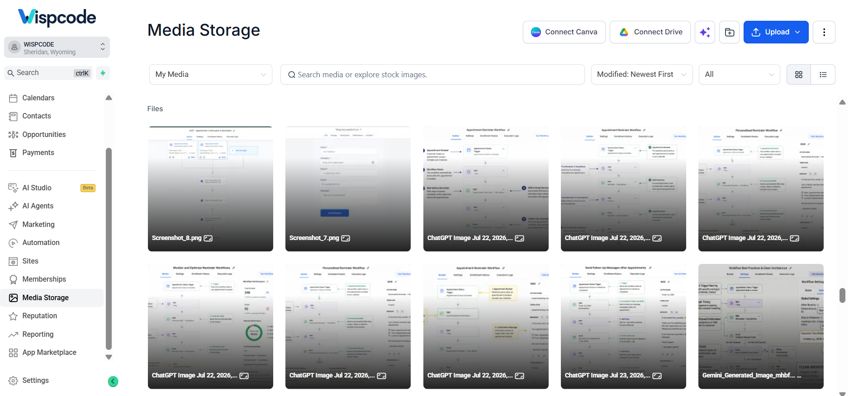The image size is (868, 396).
Task: Click media area scroll up arrow
Action: (x=842, y=103)
